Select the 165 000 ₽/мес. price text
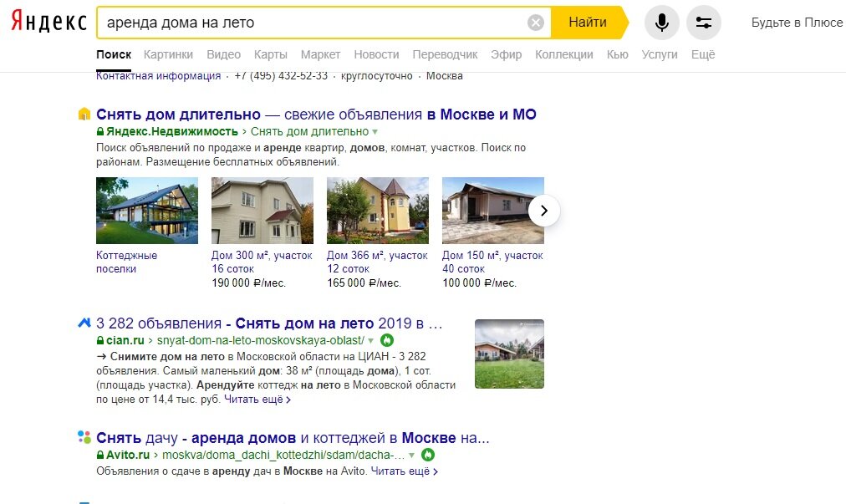846x504 pixels. tap(364, 283)
